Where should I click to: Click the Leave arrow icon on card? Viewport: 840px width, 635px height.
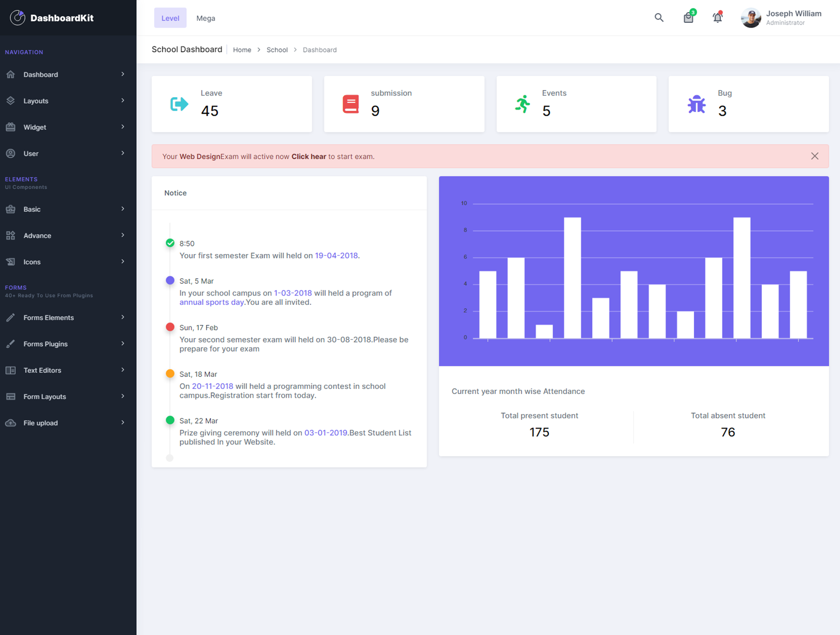pos(179,104)
